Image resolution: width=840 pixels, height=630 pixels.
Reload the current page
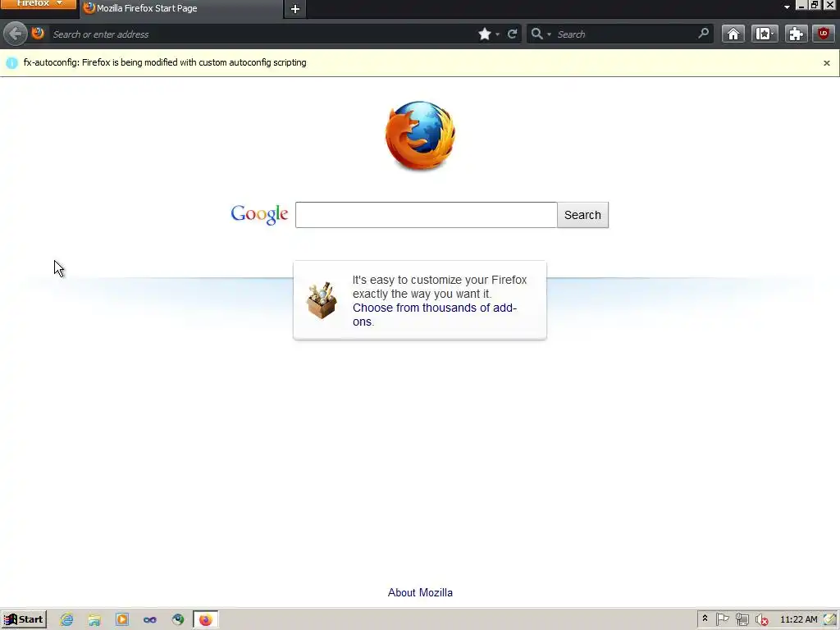[x=512, y=34]
